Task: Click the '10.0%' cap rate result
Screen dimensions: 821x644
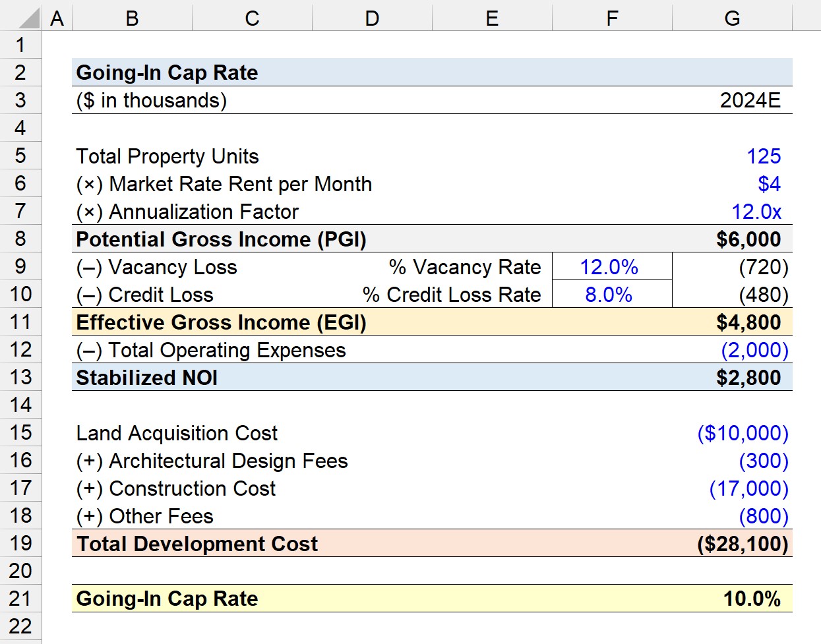Action: [752, 599]
